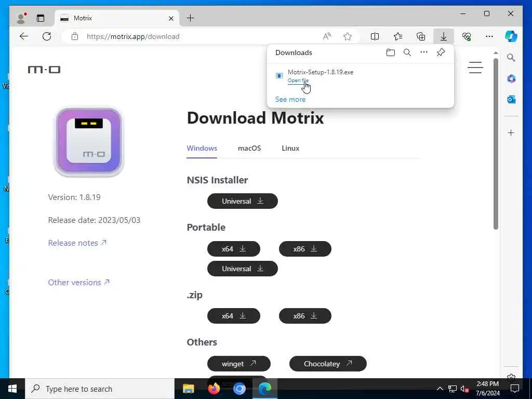Download NSIS Installer Universal
This screenshot has width=532, height=399.
pyautogui.click(x=243, y=201)
